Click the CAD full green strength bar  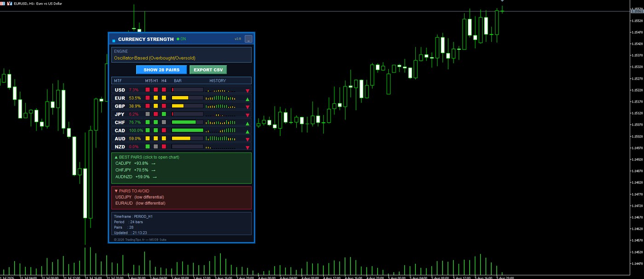click(x=187, y=131)
